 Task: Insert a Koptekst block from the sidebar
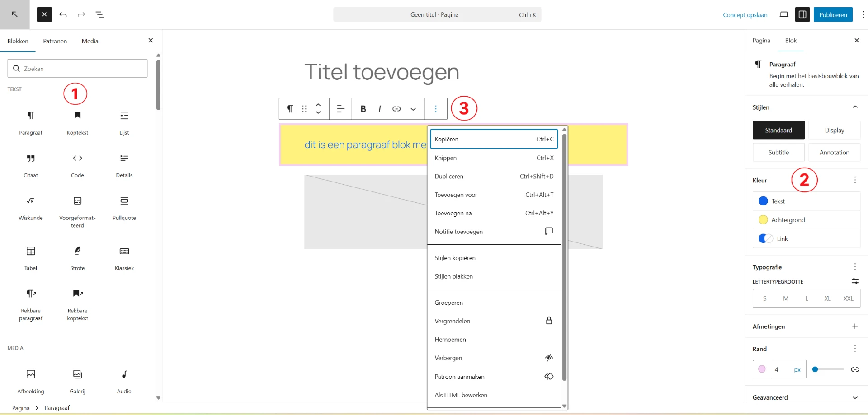(77, 122)
